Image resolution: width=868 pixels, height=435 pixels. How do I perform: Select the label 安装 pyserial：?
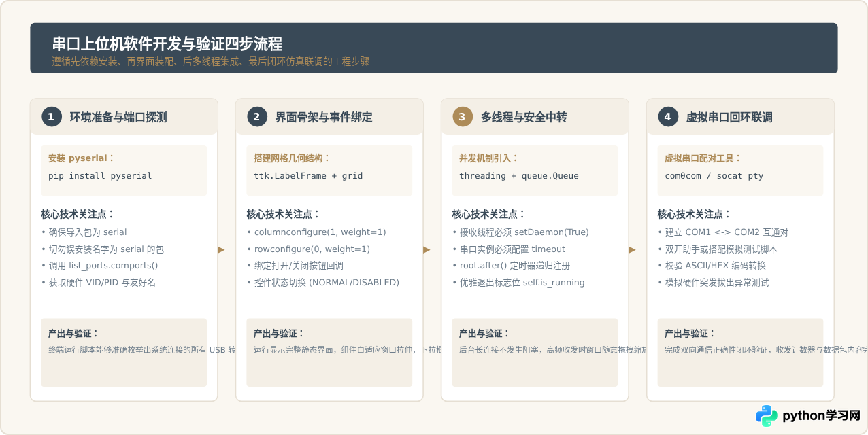tap(82, 158)
